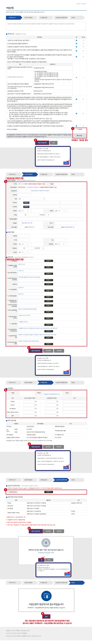
Task: Click 확인 (다음단계) next to the 취소 button
Action: 42,143
